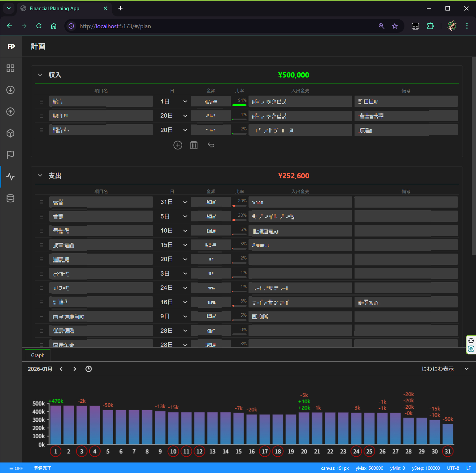Go to next month in graph
The width and height of the screenshot is (476, 473).
(75, 369)
